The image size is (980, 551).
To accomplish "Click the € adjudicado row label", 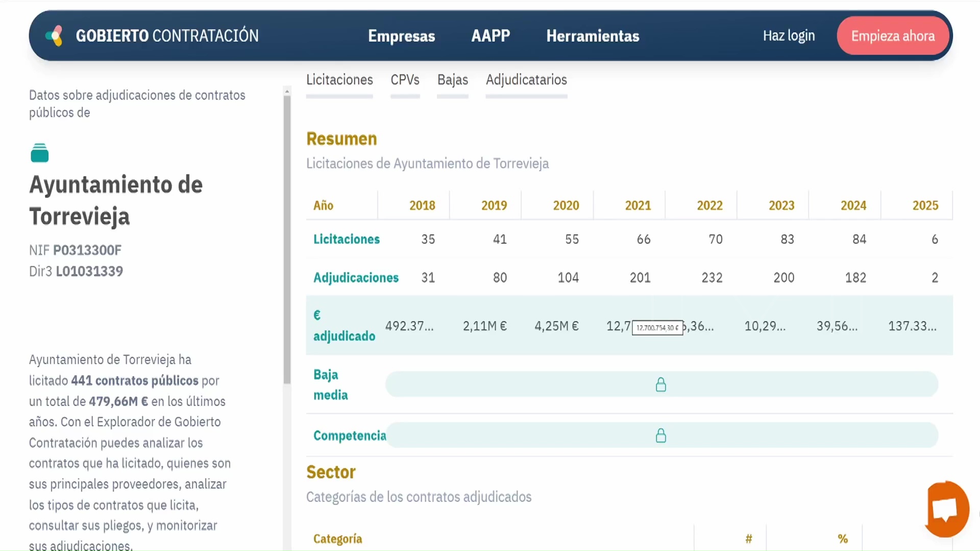I will tap(344, 325).
